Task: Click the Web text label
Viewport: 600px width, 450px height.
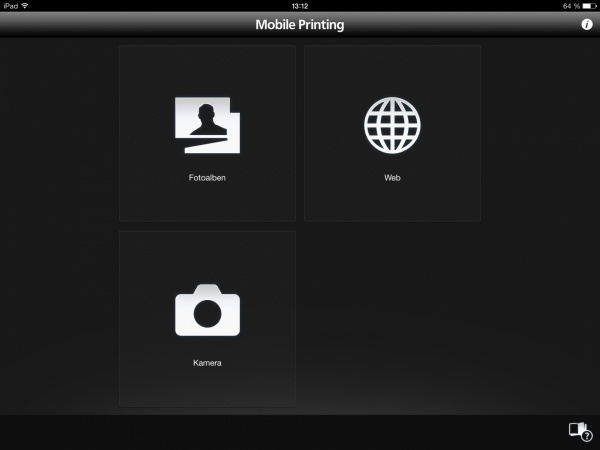Action: 392,178
